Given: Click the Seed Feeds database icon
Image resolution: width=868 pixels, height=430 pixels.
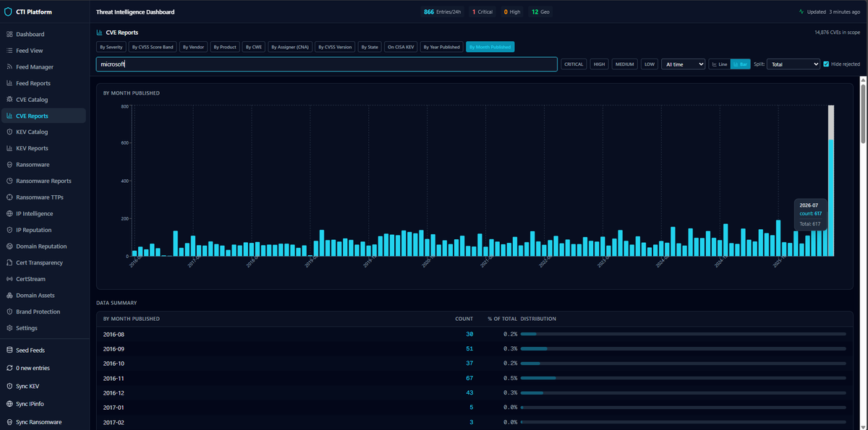Looking at the screenshot, I should (9, 350).
